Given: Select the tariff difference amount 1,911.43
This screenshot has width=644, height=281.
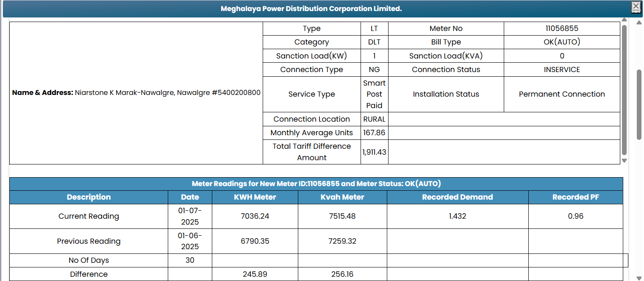Looking at the screenshot, I should (374, 152).
